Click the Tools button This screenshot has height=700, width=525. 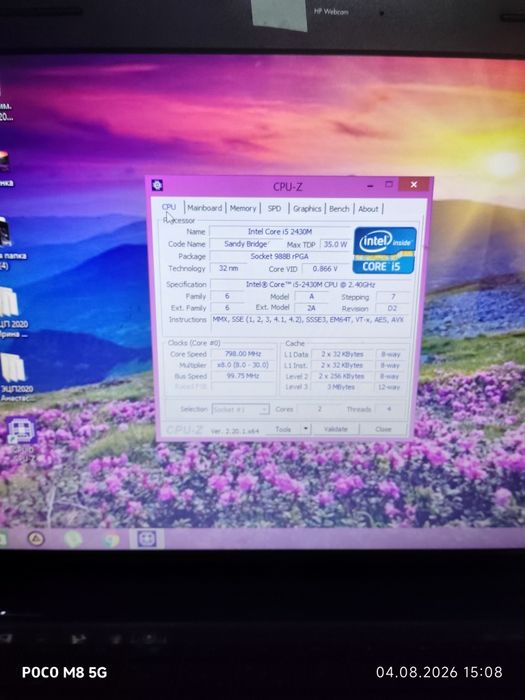[x=283, y=429]
